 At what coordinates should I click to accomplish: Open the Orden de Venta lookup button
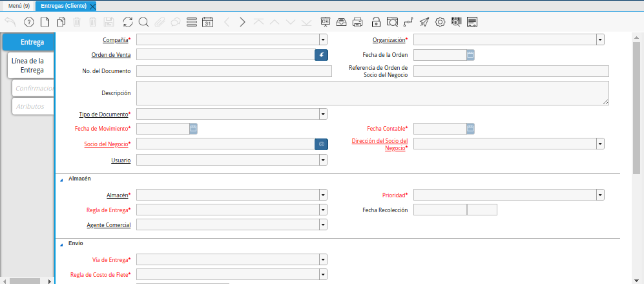pos(322,55)
